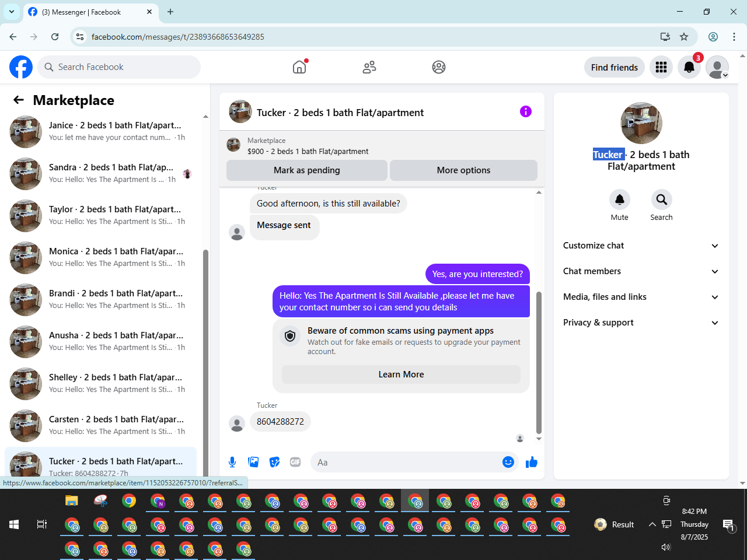The height and width of the screenshot is (560, 747).
Task: Open the Chrome three-dot menu
Action: pos(734,37)
